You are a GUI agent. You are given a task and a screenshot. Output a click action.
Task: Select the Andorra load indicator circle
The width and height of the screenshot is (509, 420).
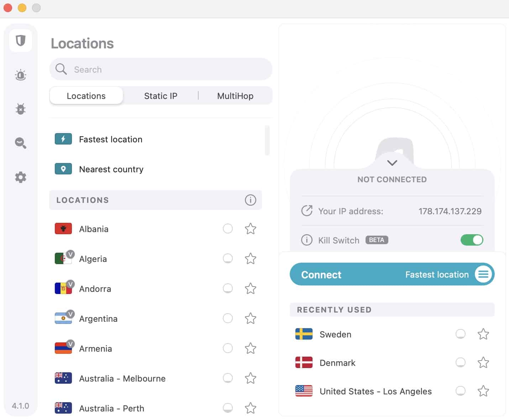point(228,288)
